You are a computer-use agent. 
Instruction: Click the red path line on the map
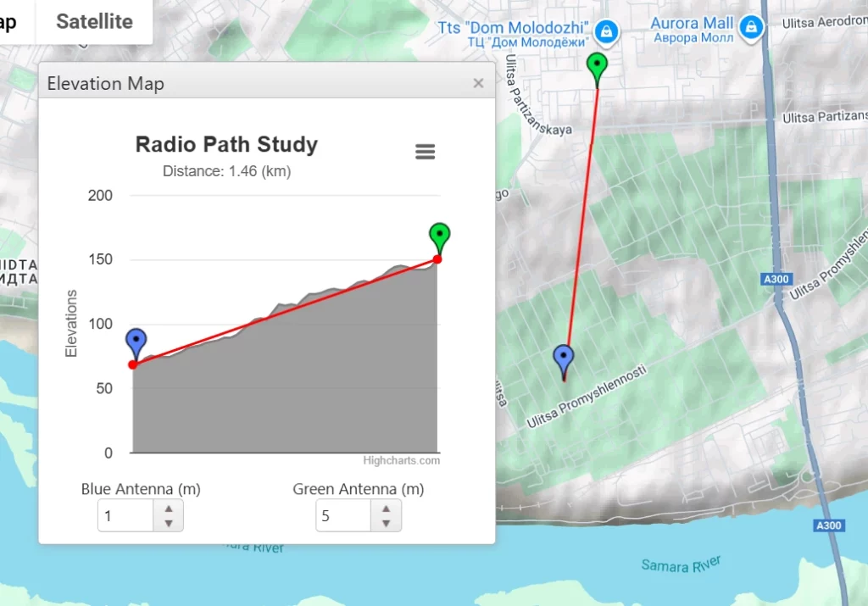coord(582,212)
